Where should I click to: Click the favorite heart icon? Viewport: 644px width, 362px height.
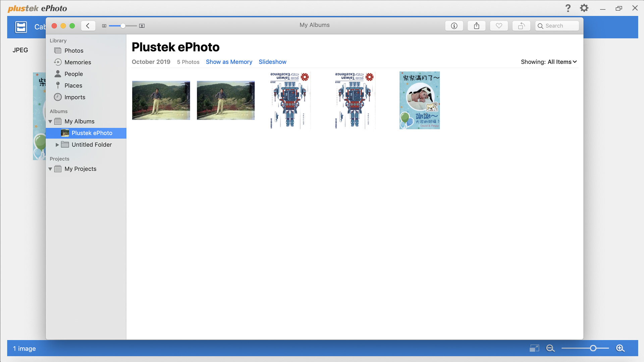tap(499, 26)
